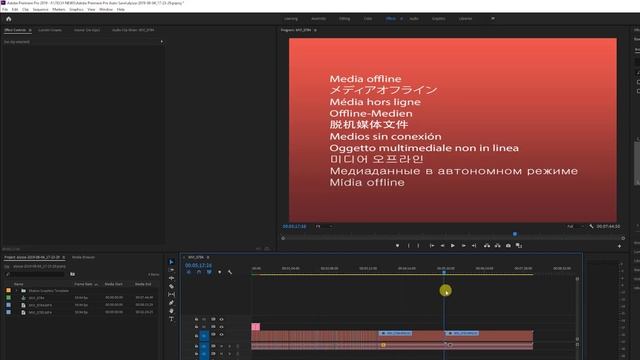Mute the first audio track

[x=222, y=346]
